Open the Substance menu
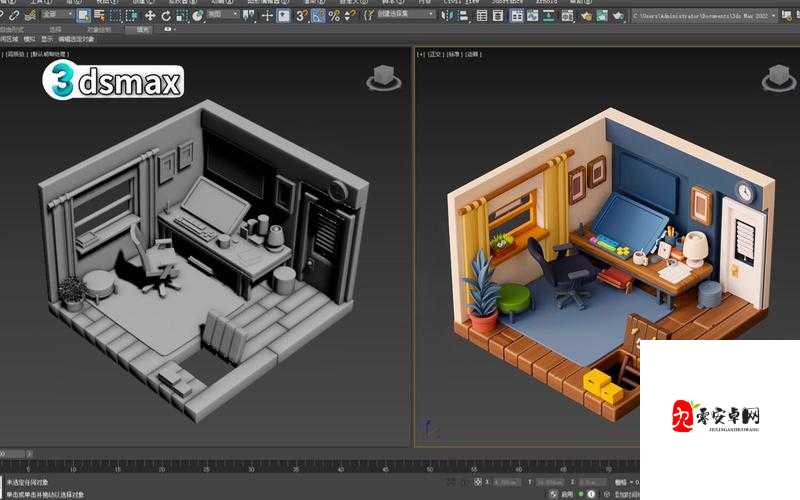800x500 pixels. click(507, 2)
